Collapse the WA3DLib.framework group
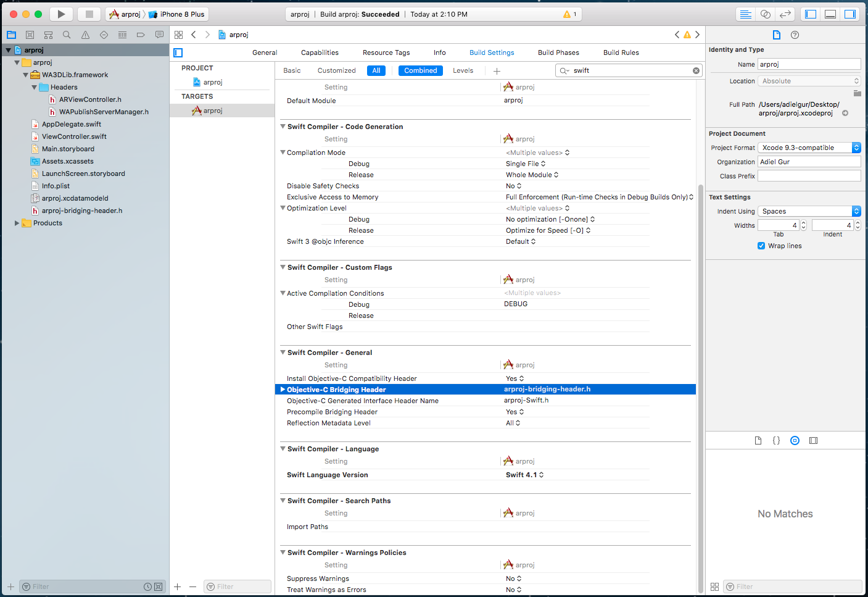868x597 pixels. click(26, 75)
